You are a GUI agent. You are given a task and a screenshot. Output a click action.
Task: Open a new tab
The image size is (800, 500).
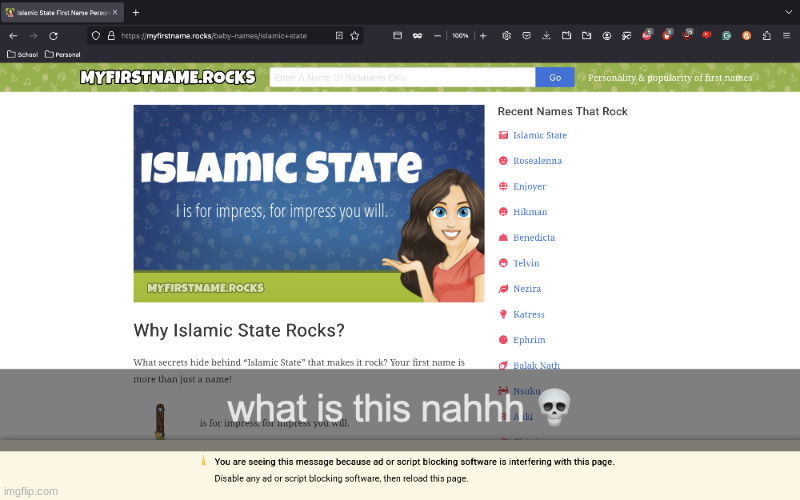coord(136,12)
